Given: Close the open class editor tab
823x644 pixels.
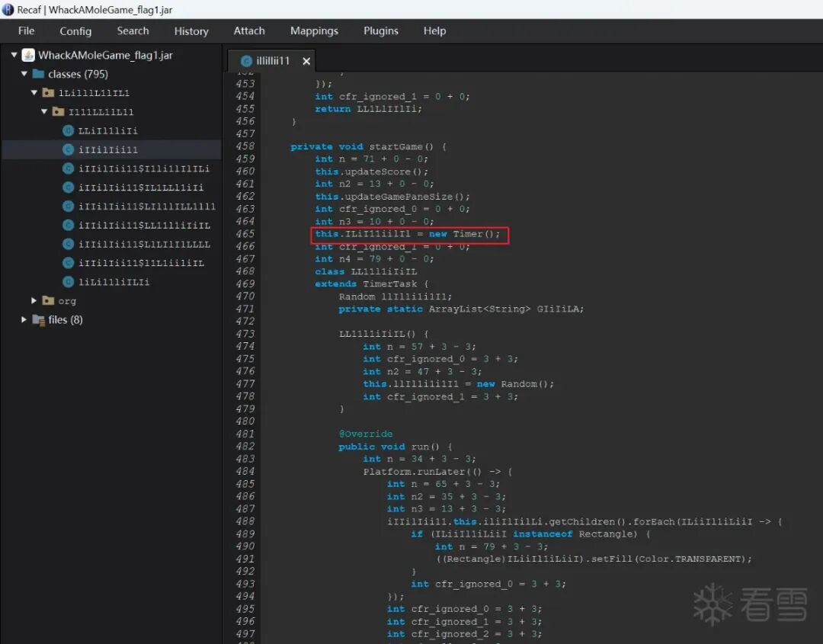Looking at the screenshot, I should click(306, 61).
